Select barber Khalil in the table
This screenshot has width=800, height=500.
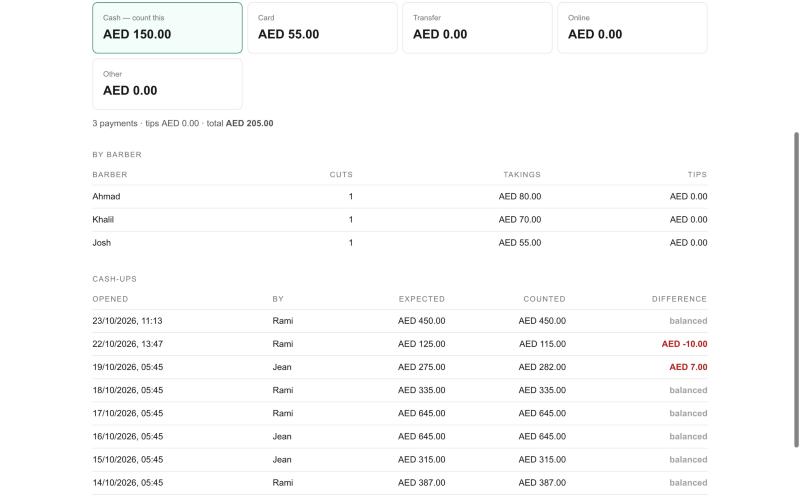(x=103, y=219)
